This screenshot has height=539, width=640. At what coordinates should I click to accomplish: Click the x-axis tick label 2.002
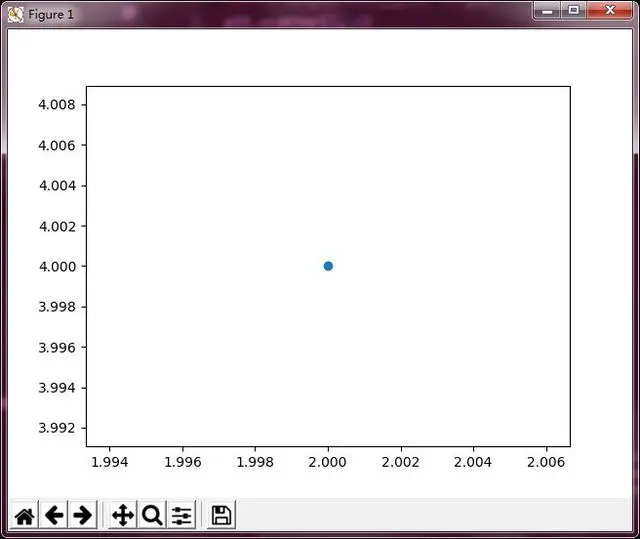tap(400, 462)
